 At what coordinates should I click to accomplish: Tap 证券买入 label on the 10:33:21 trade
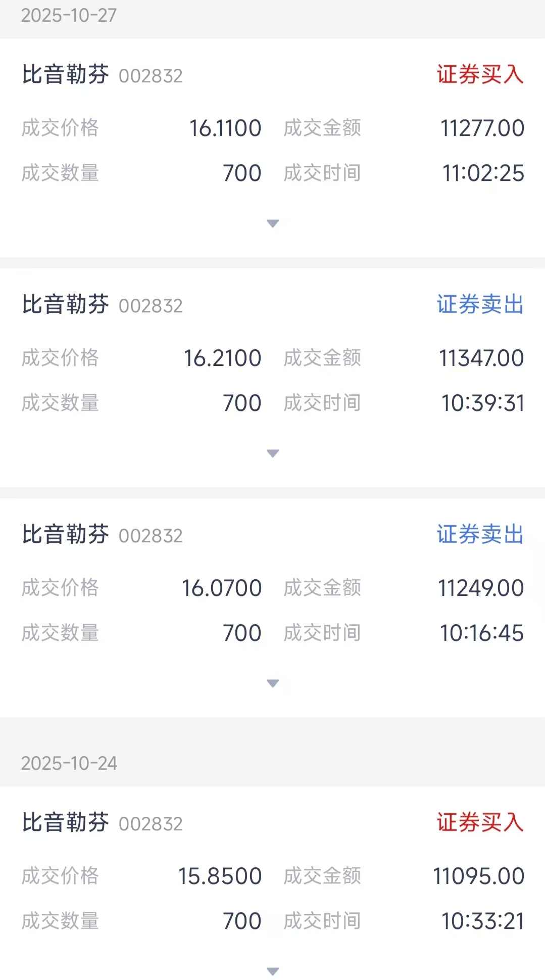tap(480, 823)
